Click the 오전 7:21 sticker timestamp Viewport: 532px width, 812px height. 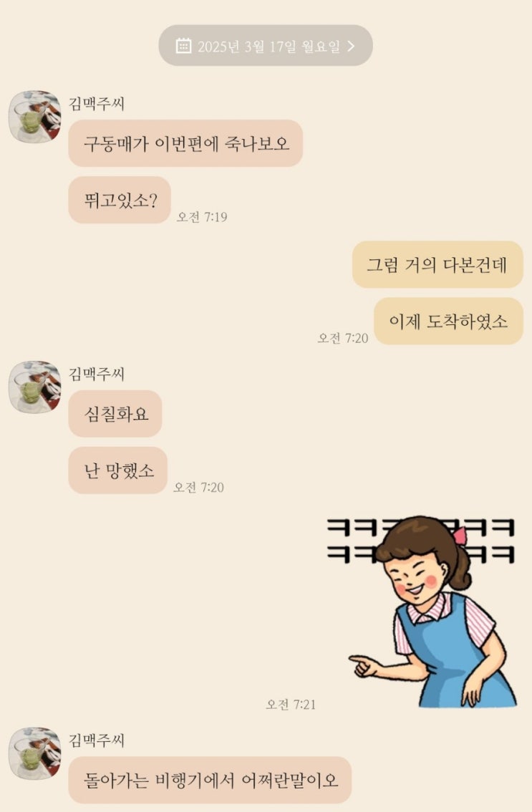[x=291, y=705]
